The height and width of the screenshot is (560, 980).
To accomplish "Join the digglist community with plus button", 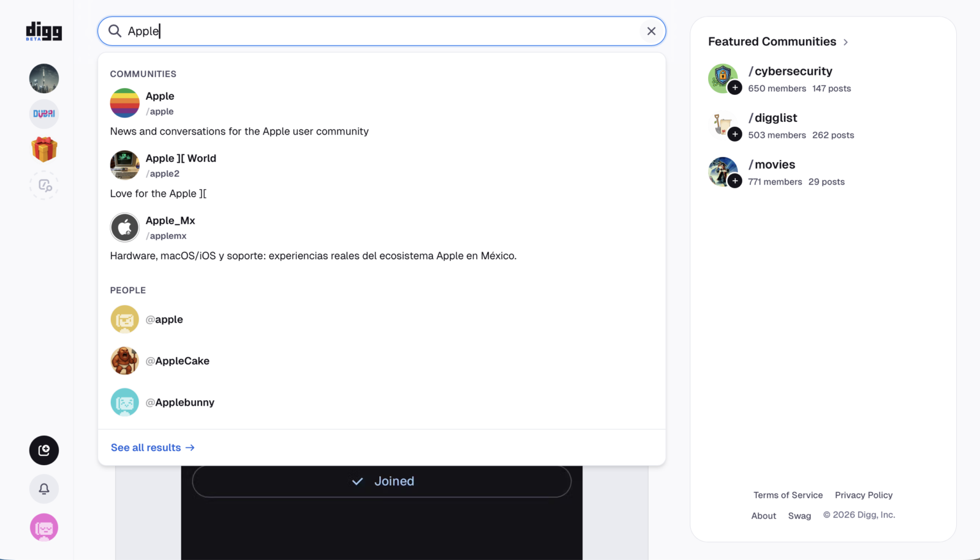I will point(735,134).
